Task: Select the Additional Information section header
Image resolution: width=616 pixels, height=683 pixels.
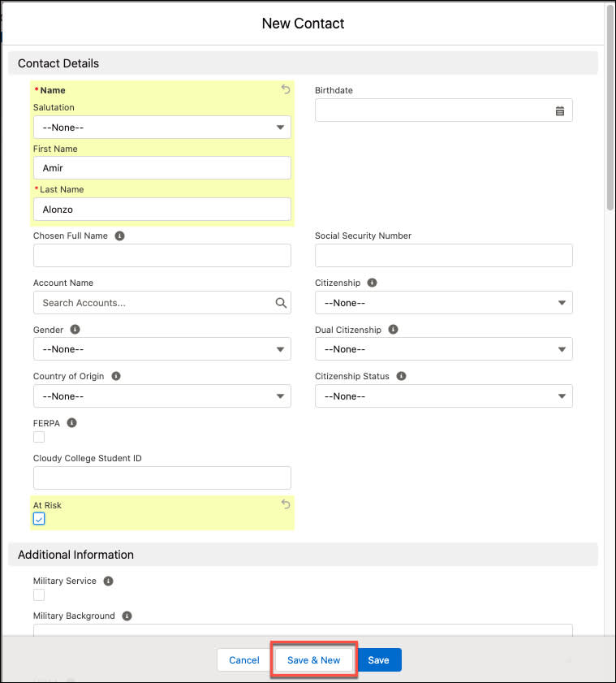Action: pyautogui.click(x=75, y=555)
